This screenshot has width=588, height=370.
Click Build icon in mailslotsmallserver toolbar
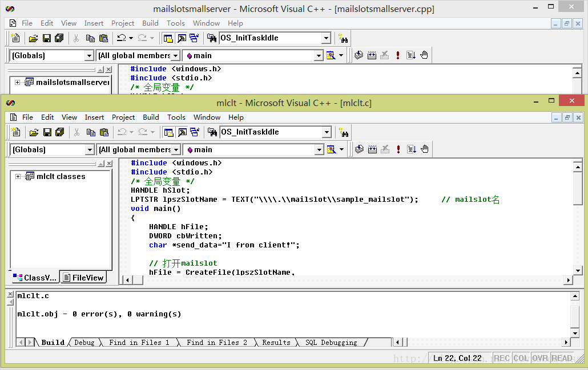click(x=372, y=55)
